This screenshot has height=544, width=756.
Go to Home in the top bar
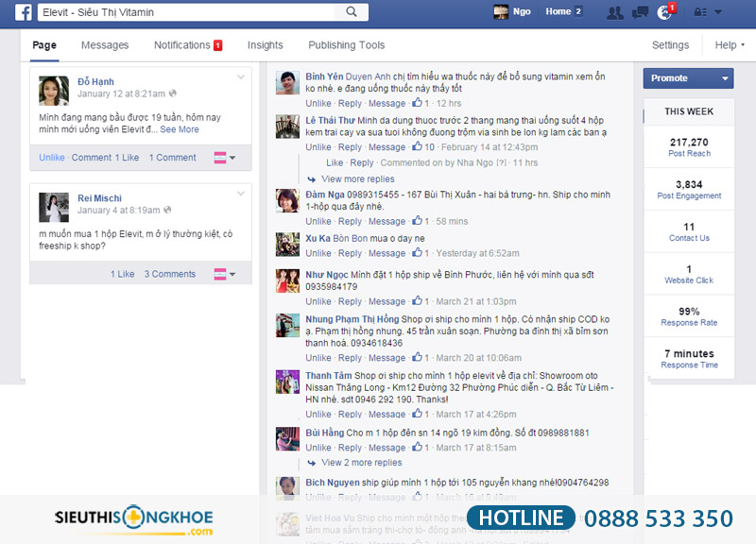(x=558, y=11)
